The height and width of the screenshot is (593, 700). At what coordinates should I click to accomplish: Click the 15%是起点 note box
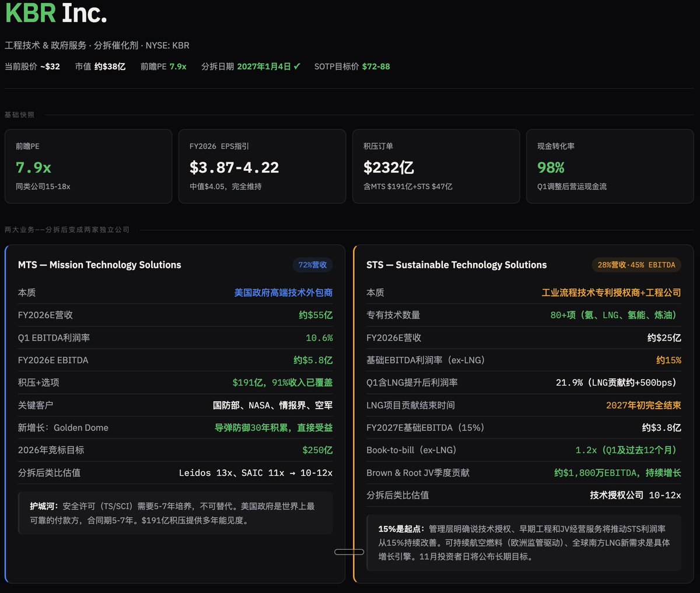click(524, 543)
